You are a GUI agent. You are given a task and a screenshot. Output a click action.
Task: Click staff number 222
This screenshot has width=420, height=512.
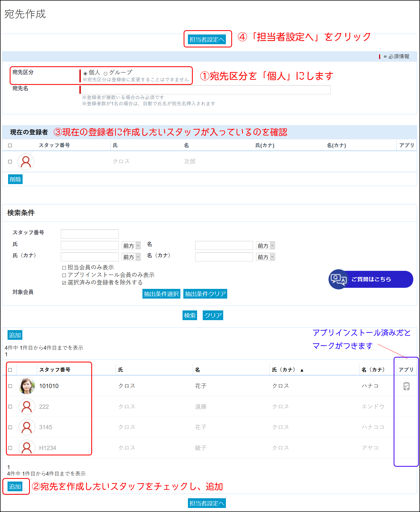(x=44, y=407)
